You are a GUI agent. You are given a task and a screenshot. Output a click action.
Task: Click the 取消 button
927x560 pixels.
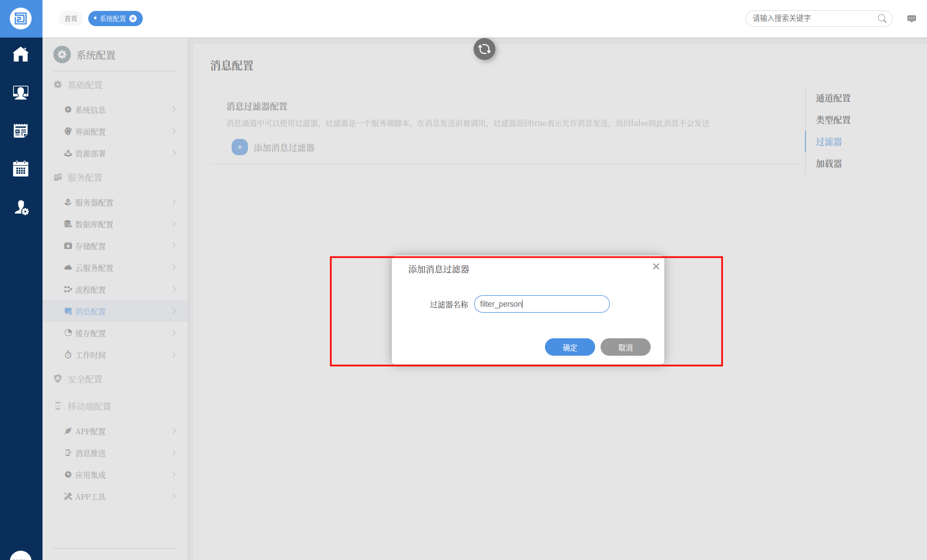(x=625, y=347)
